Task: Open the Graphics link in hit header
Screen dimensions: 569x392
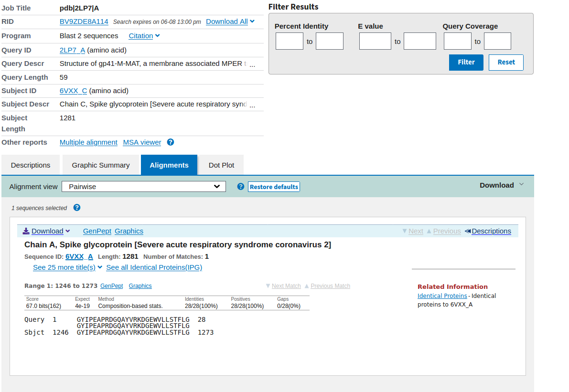Action: (129, 231)
